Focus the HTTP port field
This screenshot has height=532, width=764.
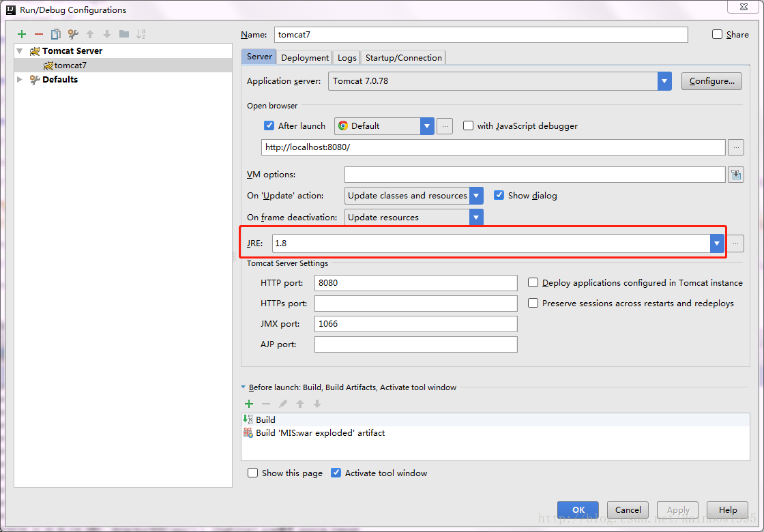tap(415, 282)
